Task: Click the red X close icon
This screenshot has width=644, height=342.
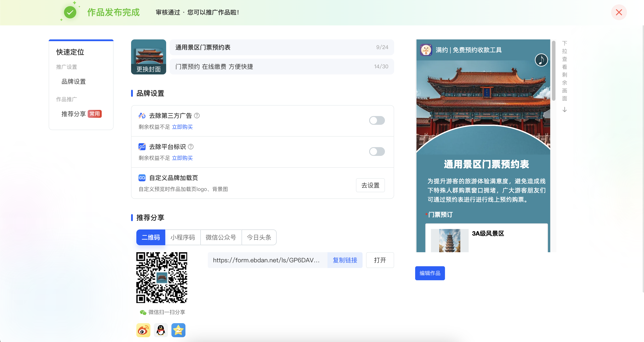Action: (619, 12)
